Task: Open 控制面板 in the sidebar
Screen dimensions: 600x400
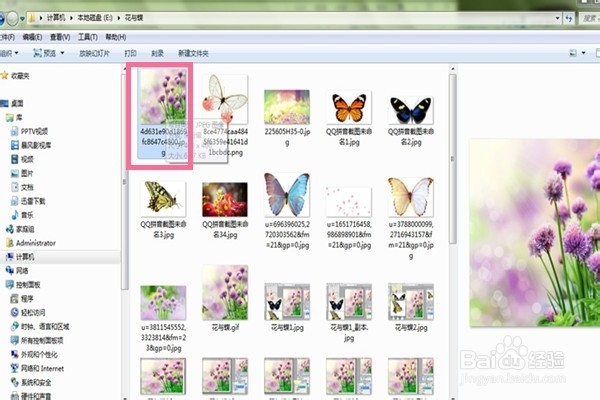Action: coord(23,284)
